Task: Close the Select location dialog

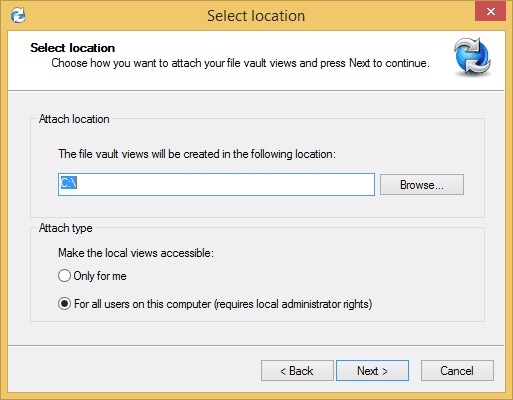Action: tap(491, 12)
